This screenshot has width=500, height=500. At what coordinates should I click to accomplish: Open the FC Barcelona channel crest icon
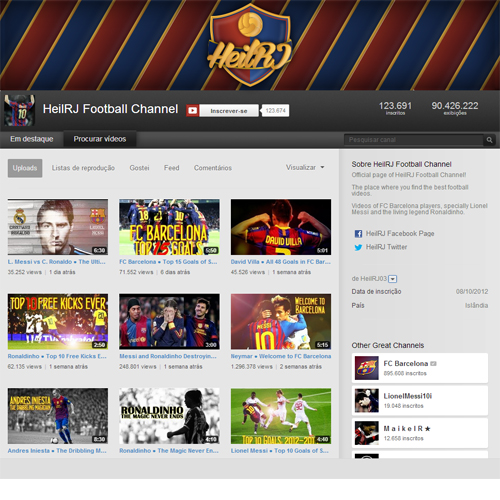pyautogui.click(x=366, y=368)
